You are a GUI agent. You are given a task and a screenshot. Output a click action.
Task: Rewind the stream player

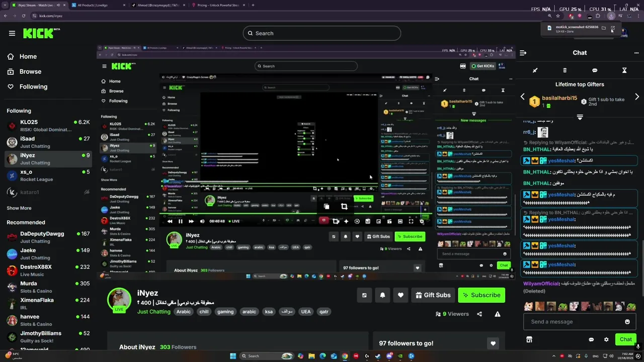(x=170, y=221)
